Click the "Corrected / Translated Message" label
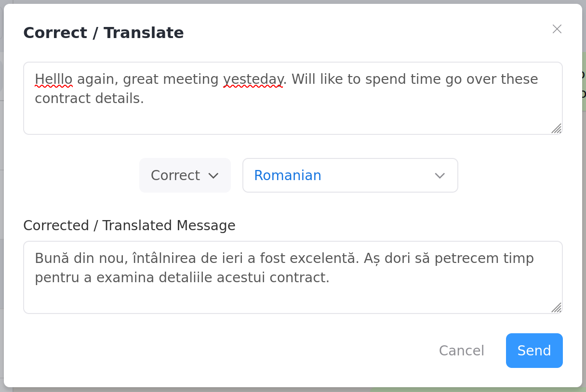586x392 pixels. point(129,225)
